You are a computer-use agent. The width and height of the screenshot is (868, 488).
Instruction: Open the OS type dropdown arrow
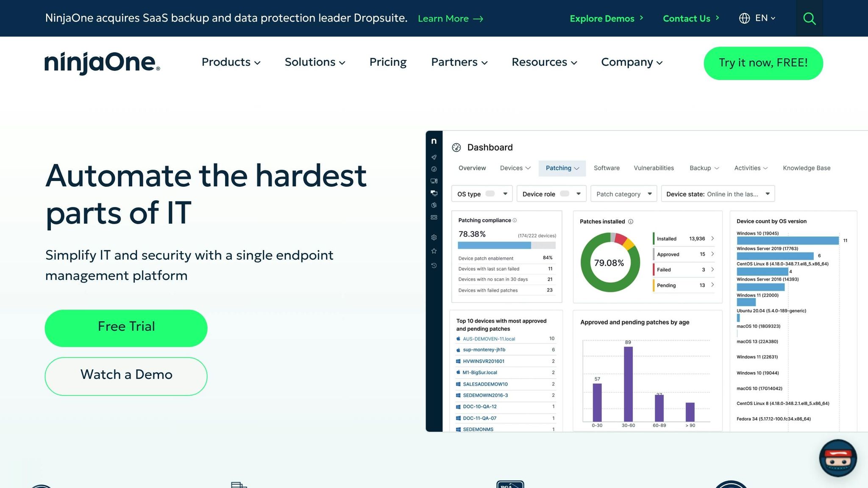[505, 194]
